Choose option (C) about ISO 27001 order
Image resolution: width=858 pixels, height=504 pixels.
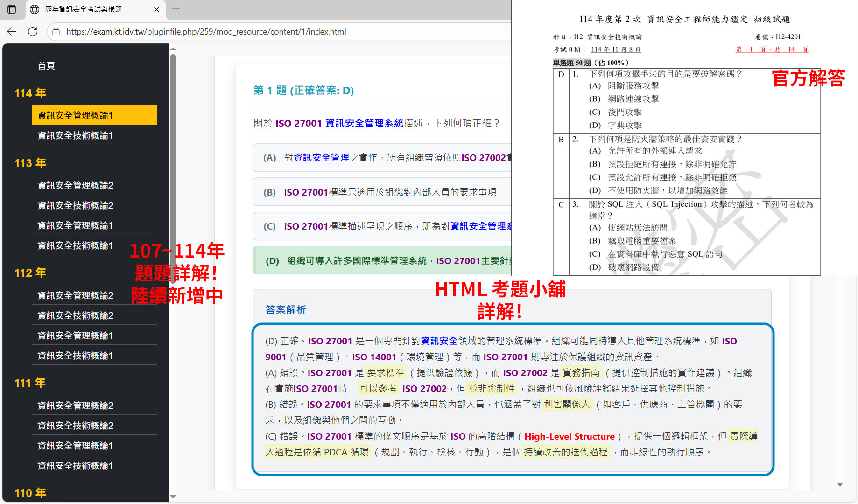pos(383,226)
